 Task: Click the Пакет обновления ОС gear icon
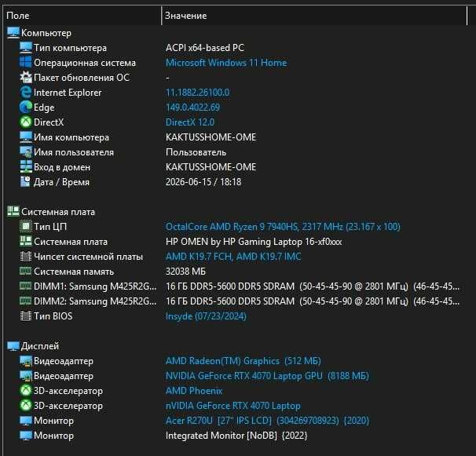26,78
